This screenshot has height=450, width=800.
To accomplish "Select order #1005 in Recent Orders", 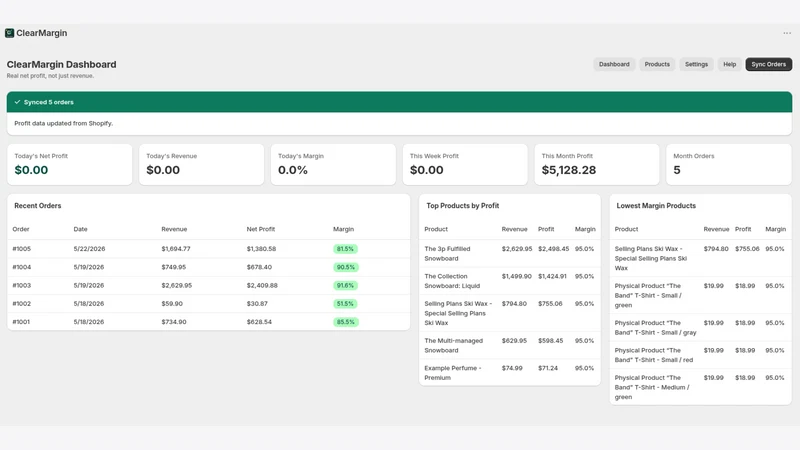I will click(x=208, y=249).
